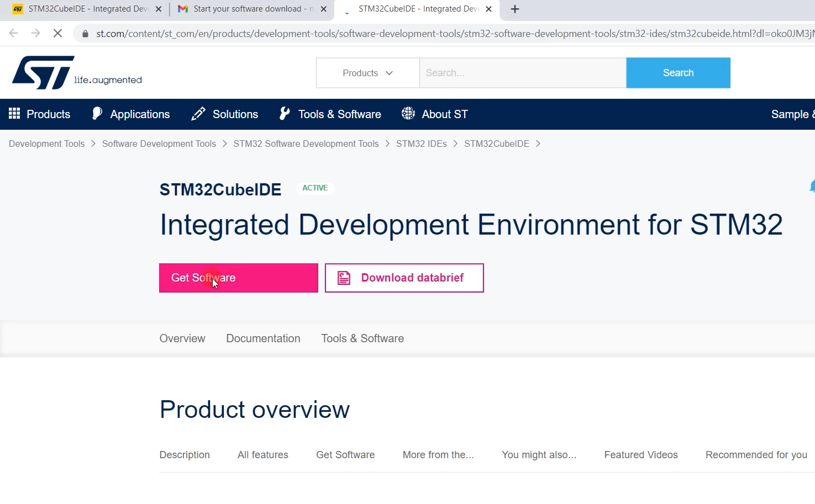Click inside the Search input field
The image size is (815, 504).
[x=523, y=73]
